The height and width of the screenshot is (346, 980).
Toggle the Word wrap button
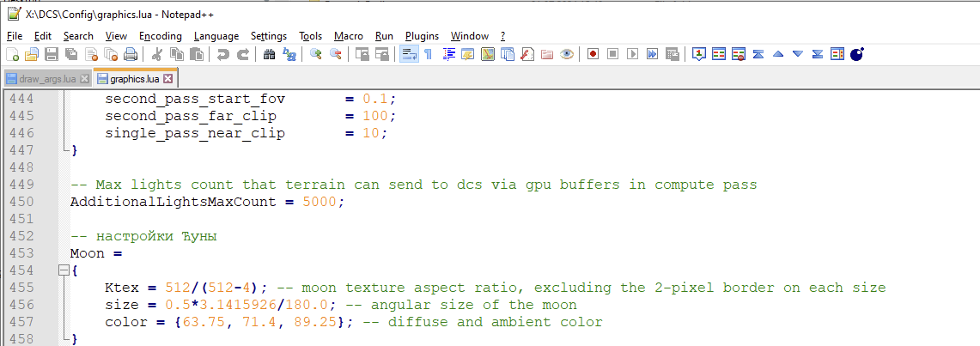tap(410, 54)
